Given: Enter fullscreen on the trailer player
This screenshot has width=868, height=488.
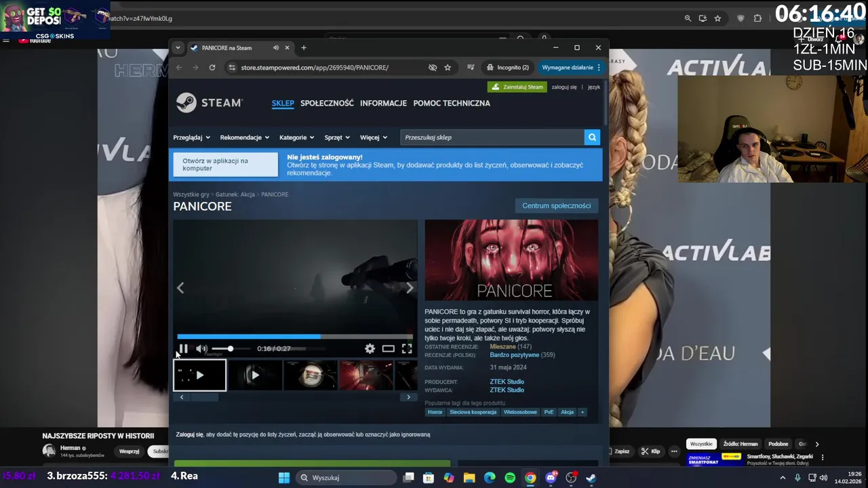Looking at the screenshot, I should [x=407, y=348].
